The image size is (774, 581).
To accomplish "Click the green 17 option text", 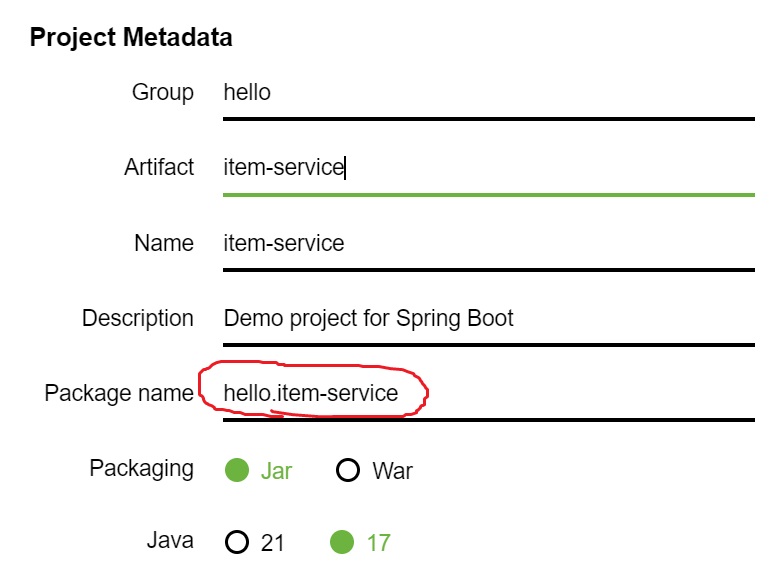I will coord(378,544).
